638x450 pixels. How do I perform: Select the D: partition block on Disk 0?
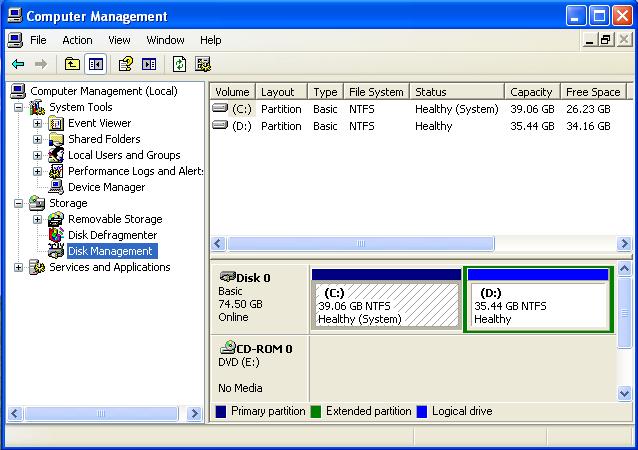coord(538,304)
